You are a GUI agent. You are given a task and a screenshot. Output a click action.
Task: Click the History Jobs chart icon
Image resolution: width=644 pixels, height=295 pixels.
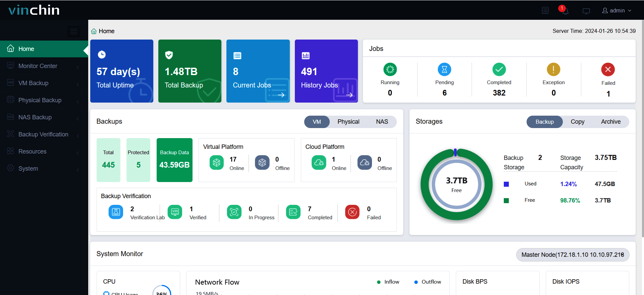(306, 56)
